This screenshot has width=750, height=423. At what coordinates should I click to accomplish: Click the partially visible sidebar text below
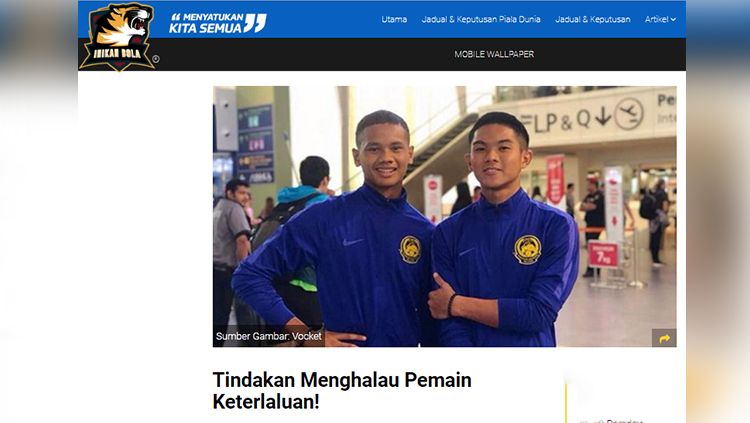611,421
